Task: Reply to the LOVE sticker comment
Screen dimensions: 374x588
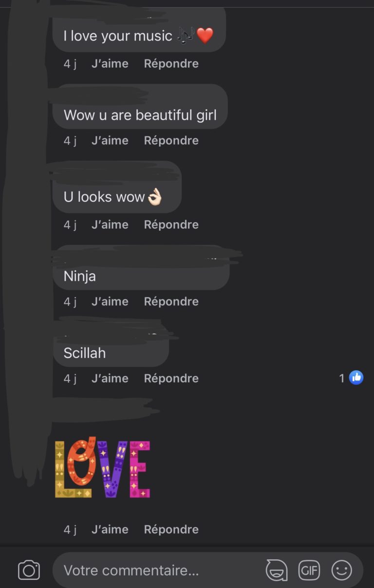Action: tap(171, 529)
